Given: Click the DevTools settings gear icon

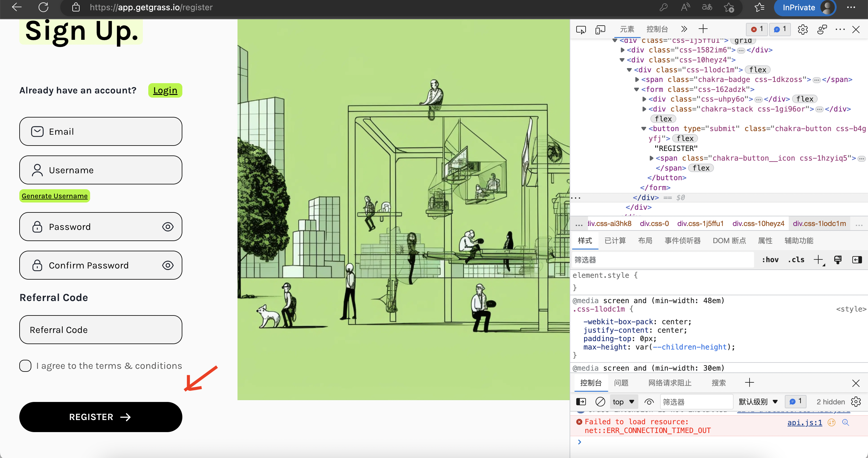Looking at the screenshot, I should tap(803, 29).
